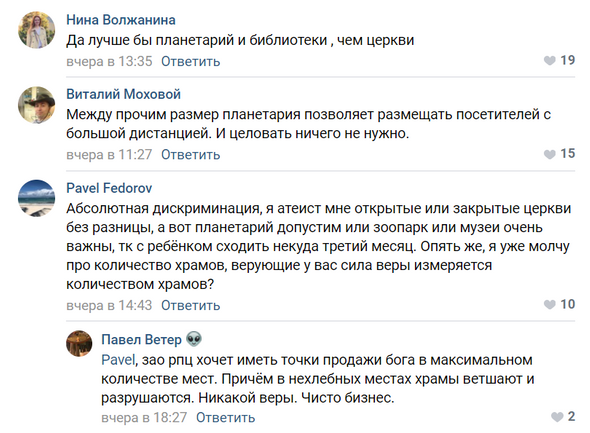Screen dimensions: 590x433
Task: Reply to Pavel Fedorov's comment via Ответить
Action: 190,305
